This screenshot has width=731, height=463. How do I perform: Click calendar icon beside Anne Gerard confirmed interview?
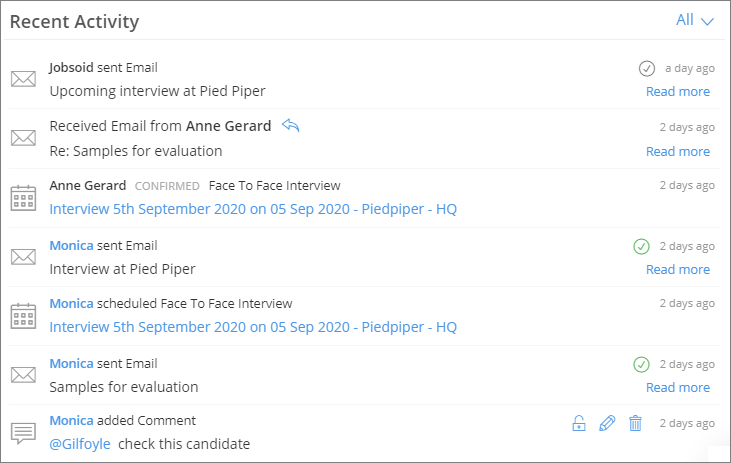tap(23, 197)
